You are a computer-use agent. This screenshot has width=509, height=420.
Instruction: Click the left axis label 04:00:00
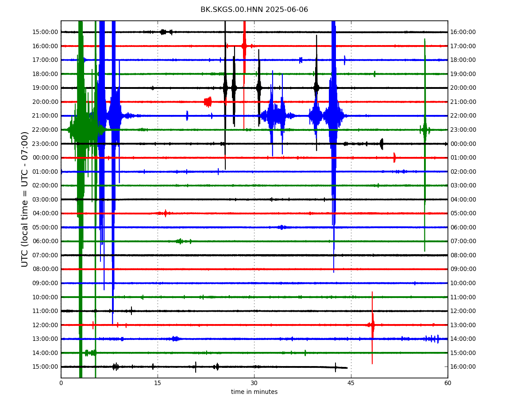coord(45,214)
